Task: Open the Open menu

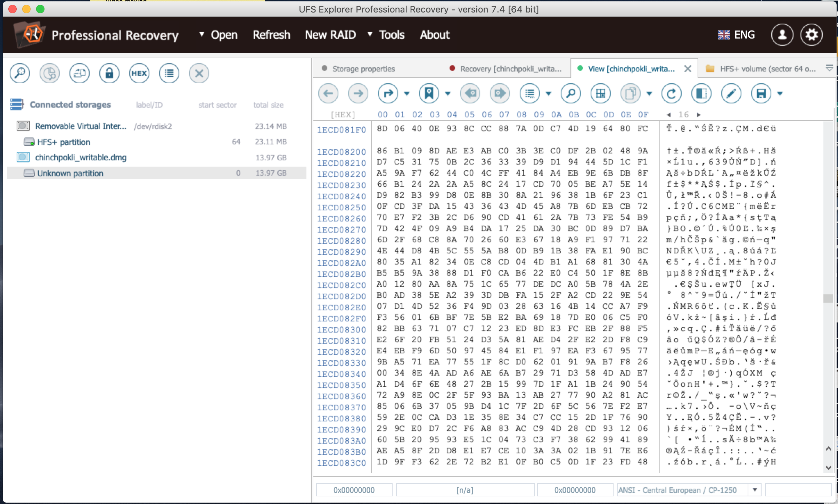Action: 219,35
